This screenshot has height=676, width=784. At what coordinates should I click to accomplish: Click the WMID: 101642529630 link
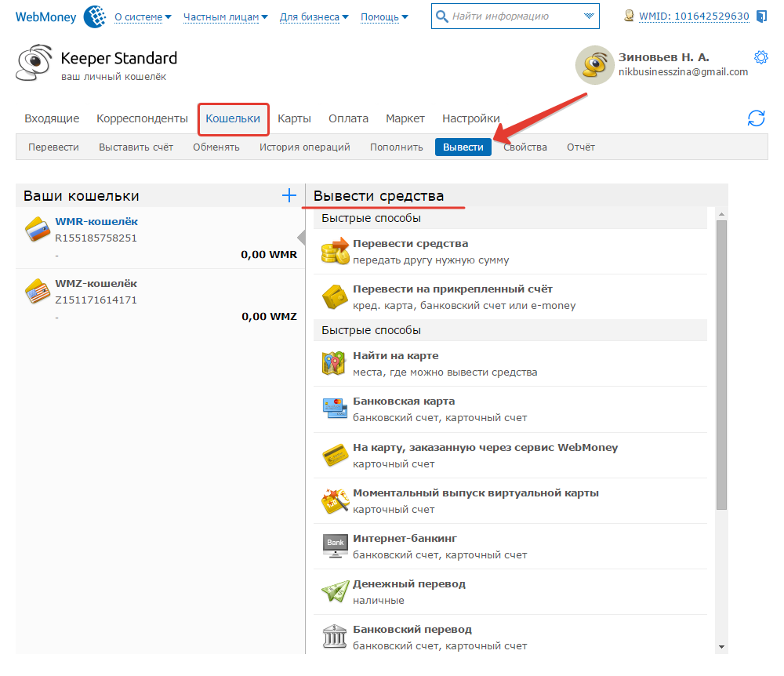click(694, 16)
